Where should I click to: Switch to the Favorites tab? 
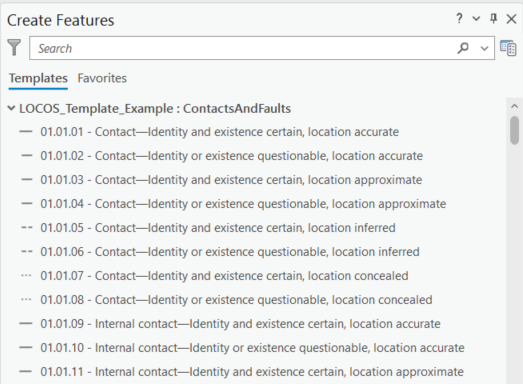102,78
